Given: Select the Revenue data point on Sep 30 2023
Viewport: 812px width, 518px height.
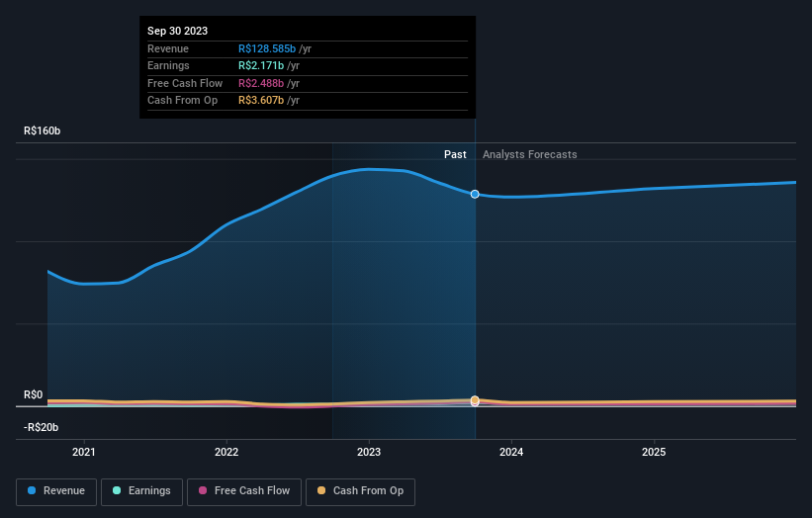Looking at the screenshot, I should (x=475, y=194).
